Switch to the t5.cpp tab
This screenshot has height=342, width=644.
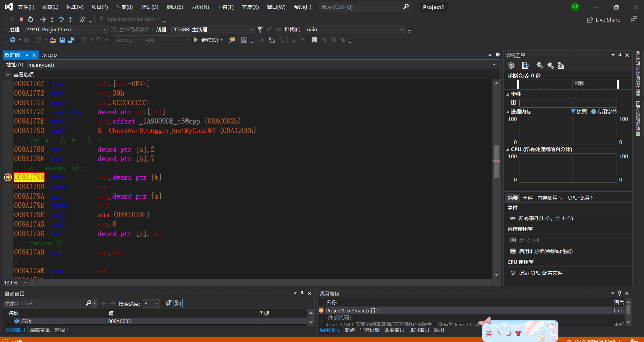click(49, 55)
